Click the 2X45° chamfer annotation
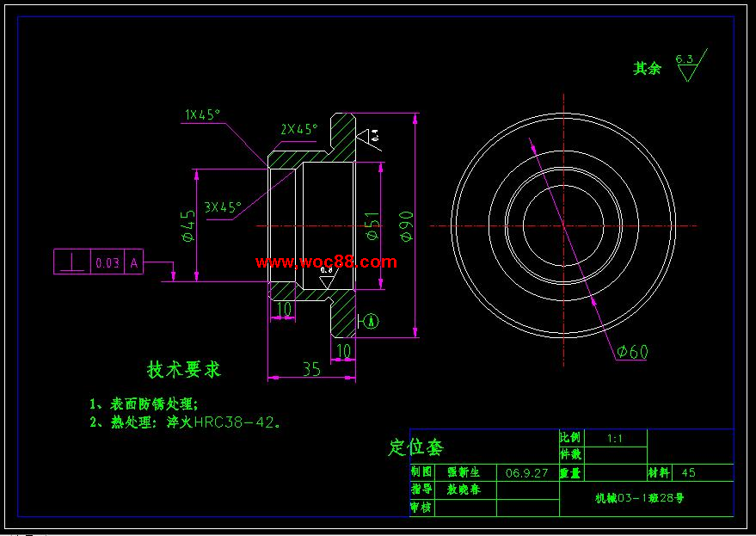The image size is (756, 536). coord(299,129)
